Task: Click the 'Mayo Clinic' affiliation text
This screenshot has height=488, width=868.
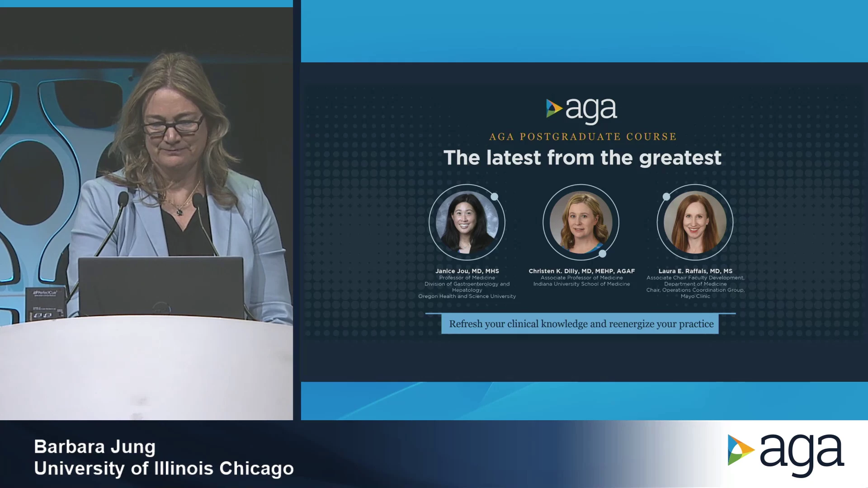Action: (x=695, y=296)
